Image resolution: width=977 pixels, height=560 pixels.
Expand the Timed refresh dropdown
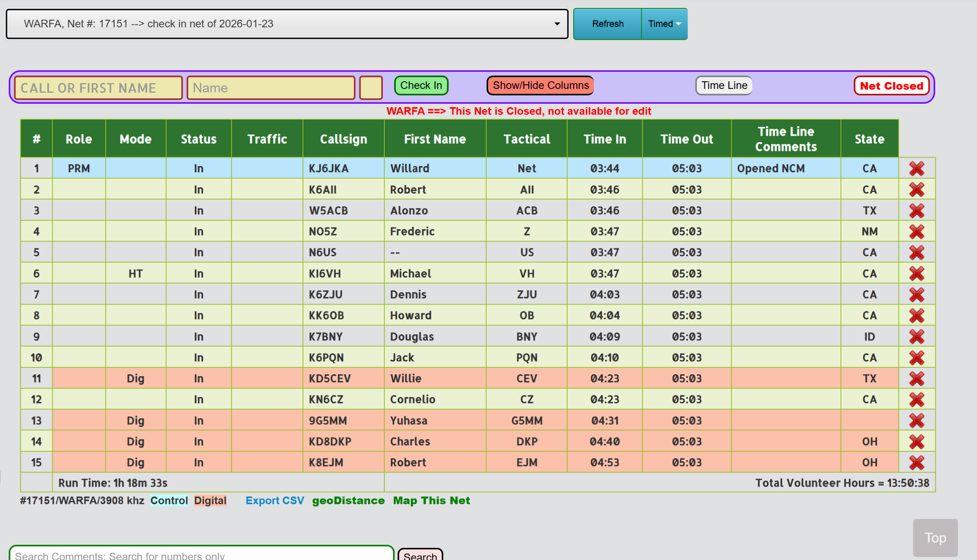pos(664,24)
